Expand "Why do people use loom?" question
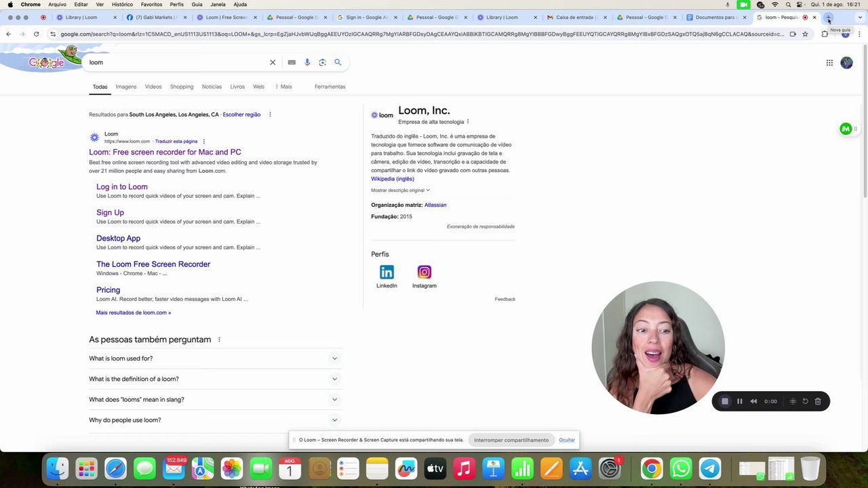 214,420
